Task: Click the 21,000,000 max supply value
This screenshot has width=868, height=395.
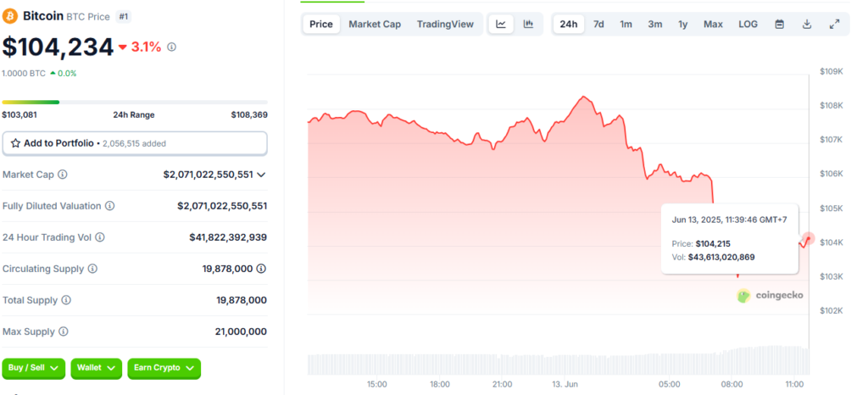Action: (x=241, y=332)
